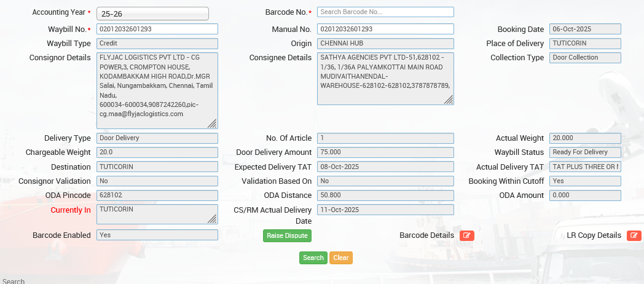Open Barcode Details edit icon

(x=466, y=235)
